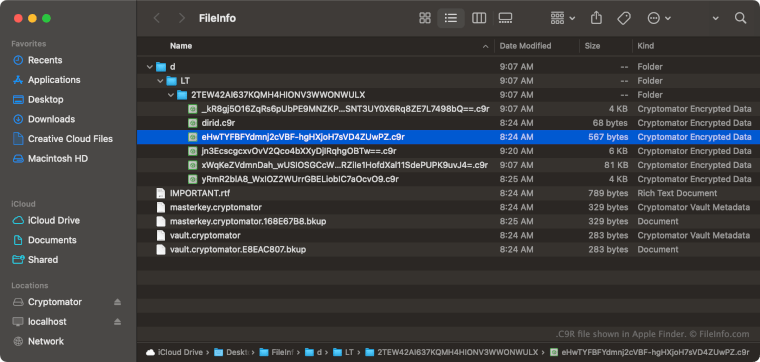Eject the localhost volume

pyautogui.click(x=117, y=322)
